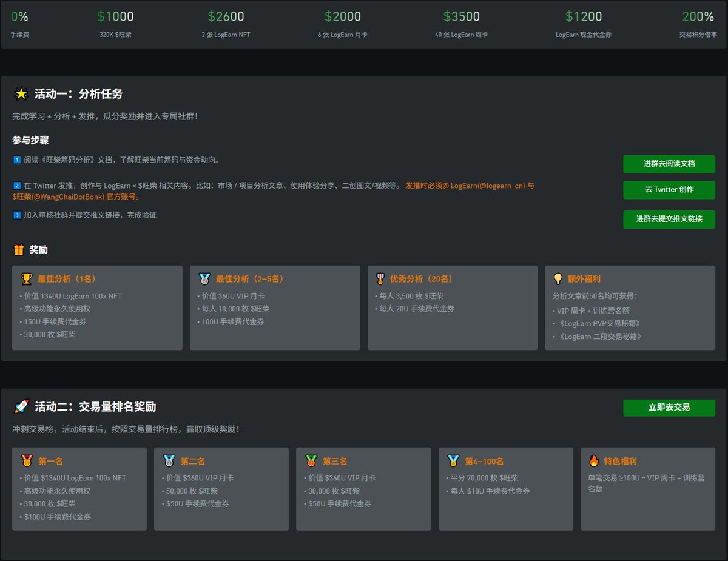Click the bronze medal icon of 第三名

click(311, 461)
